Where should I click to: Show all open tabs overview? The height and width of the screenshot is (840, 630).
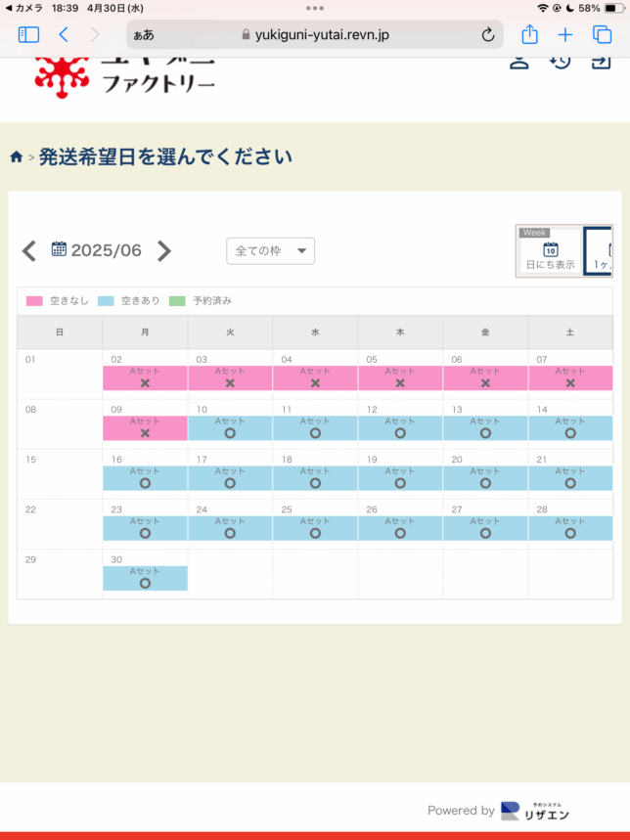pyautogui.click(x=602, y=35)
